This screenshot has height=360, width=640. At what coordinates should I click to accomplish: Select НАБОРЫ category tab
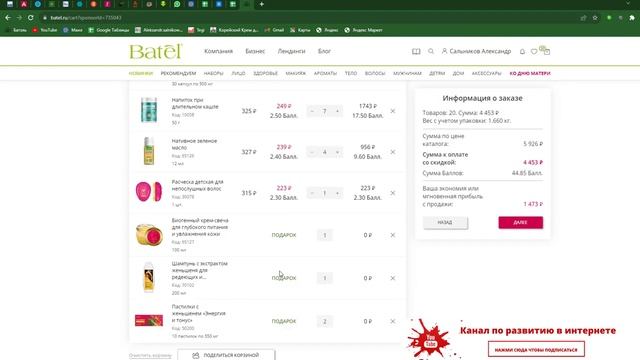(x=213, y=73)
